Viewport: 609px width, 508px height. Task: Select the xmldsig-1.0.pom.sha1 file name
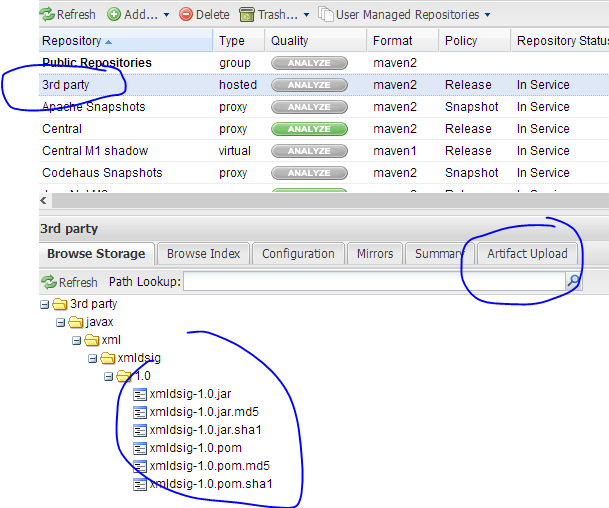tap(211, 484)
